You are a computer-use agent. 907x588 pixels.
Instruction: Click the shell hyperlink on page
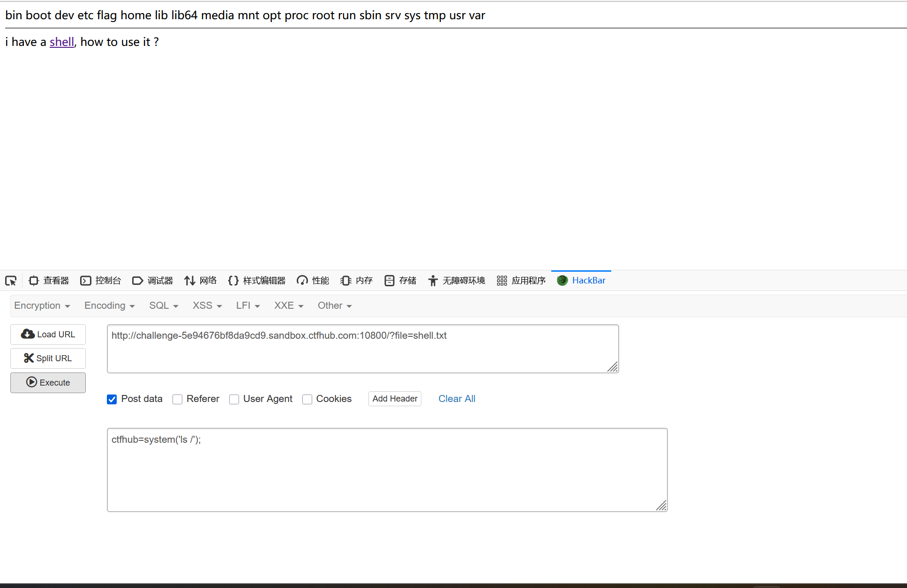(x=62, y=42)
